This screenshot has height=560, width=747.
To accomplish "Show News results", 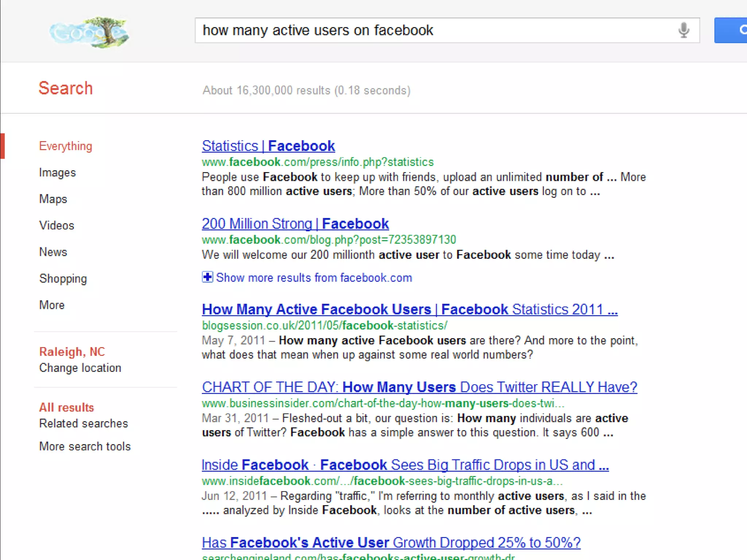I will coord(53,252).
